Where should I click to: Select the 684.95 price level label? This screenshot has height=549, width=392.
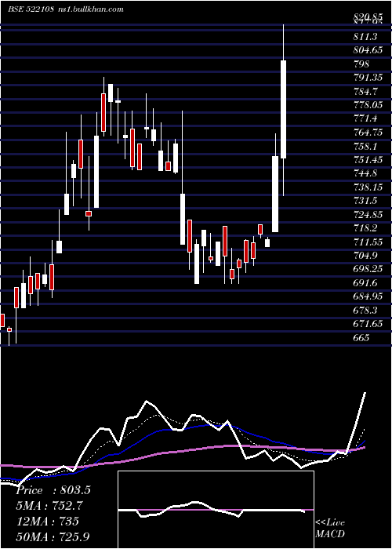(368, 296)
